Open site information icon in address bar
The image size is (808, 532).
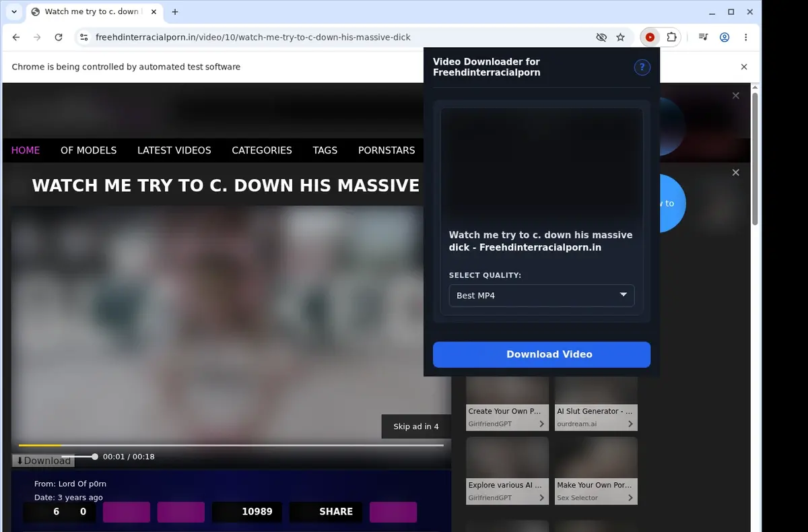(83, 37)
